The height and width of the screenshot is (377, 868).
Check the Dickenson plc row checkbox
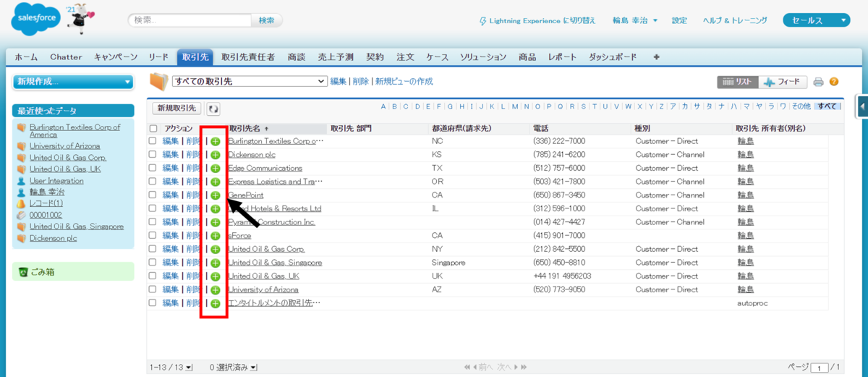click(153, 155)
